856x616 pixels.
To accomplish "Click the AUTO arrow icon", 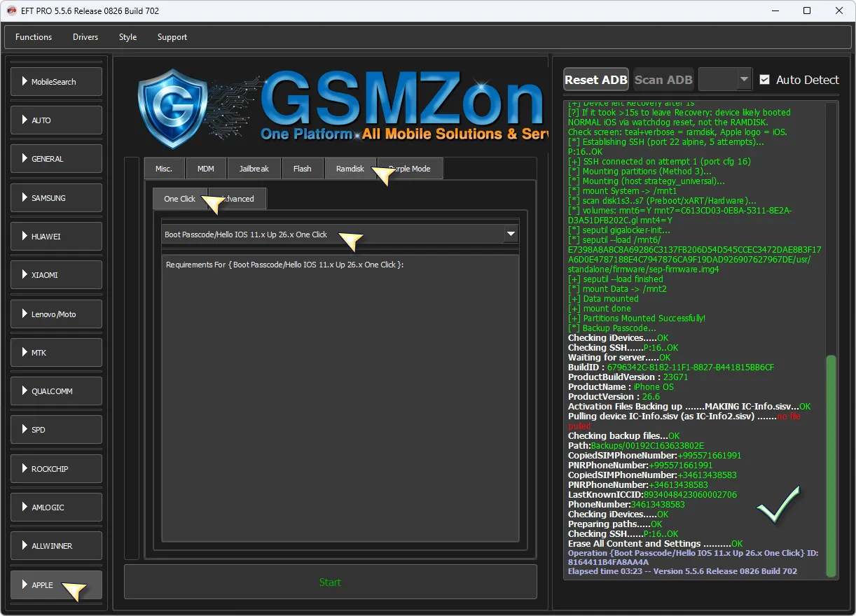I will (25, 120).
